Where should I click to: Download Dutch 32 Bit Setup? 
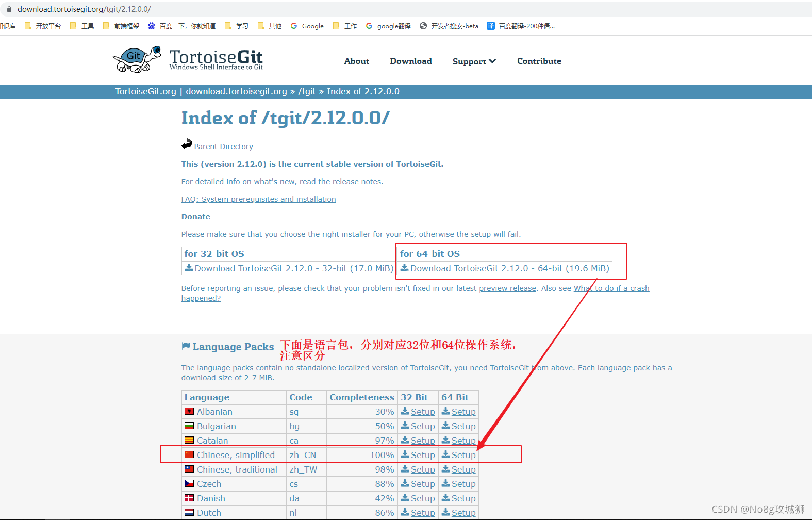click(x=423, y=513)
